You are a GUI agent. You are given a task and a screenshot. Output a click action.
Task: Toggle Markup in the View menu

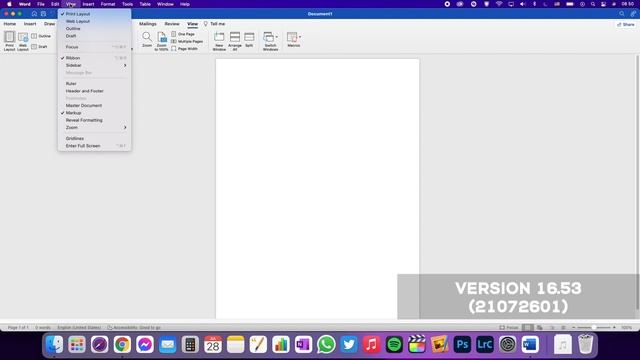(94, 113)
